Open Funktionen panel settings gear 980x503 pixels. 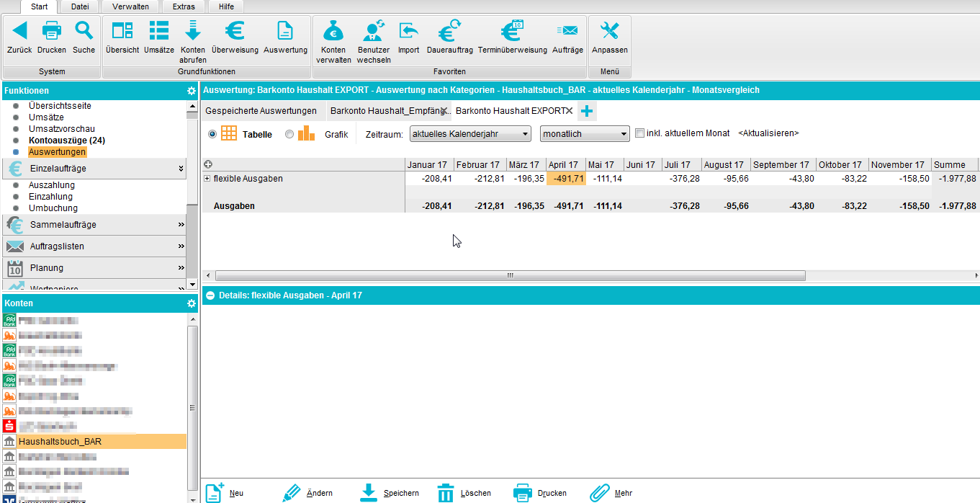(x=192, y=91)
